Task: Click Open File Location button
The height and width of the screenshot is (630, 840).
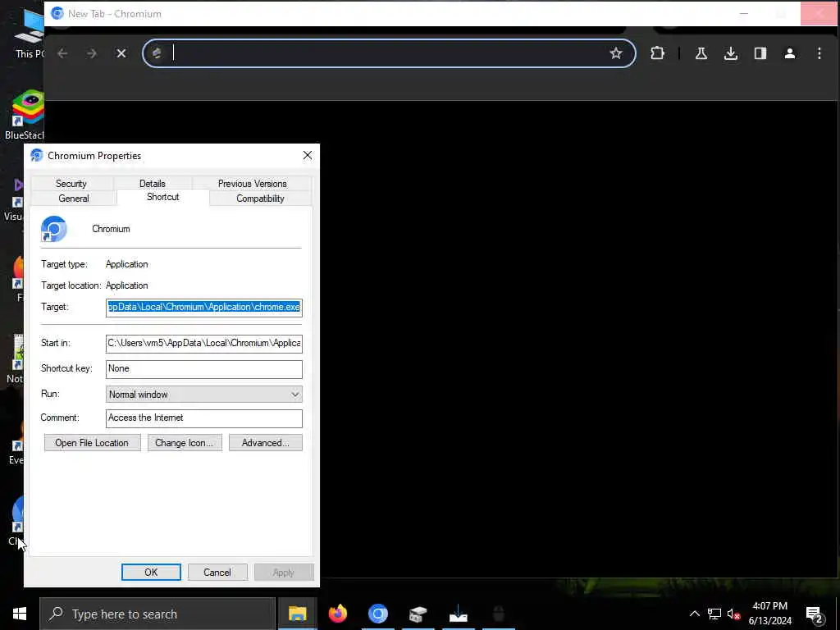Action: [x=92, y=443]
